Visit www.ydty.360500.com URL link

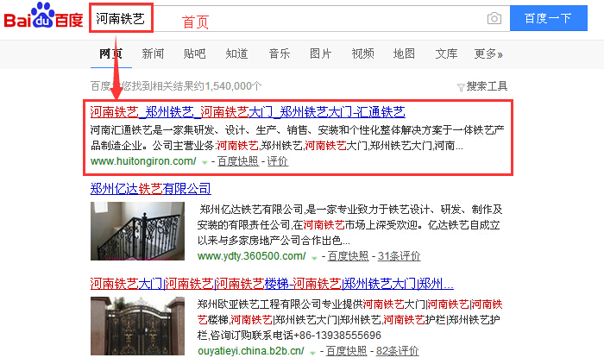tap(252, 256)
